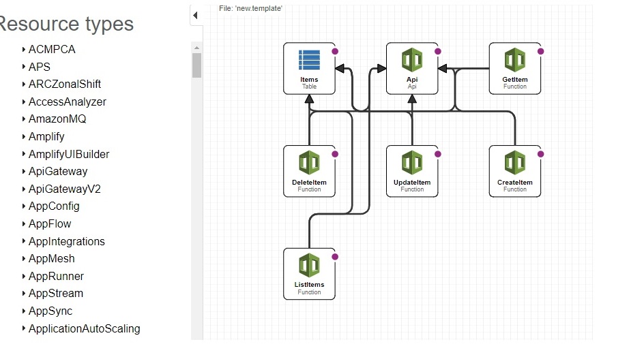
Task: Click purple connector dot on Api node
Action: coord(438,51)
